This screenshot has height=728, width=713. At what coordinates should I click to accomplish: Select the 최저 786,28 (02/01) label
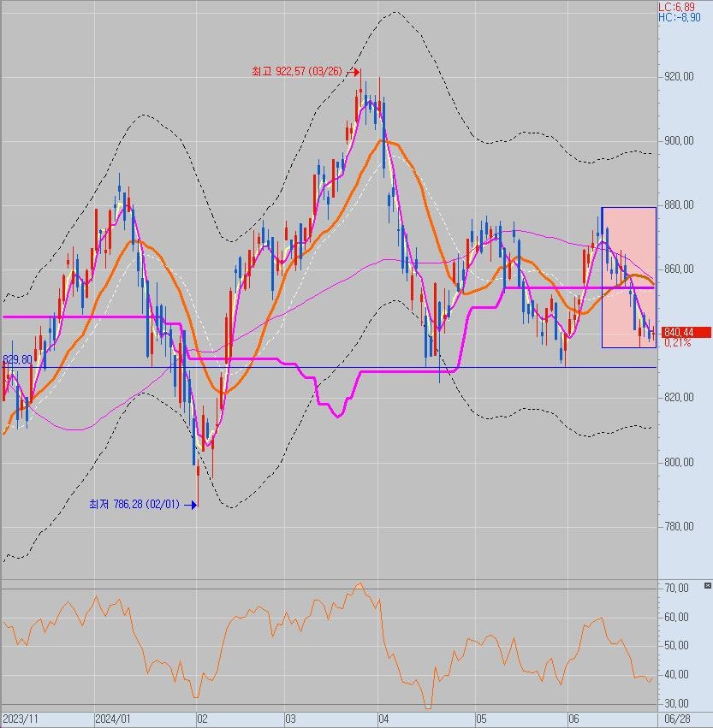click(x=134, y=505)
